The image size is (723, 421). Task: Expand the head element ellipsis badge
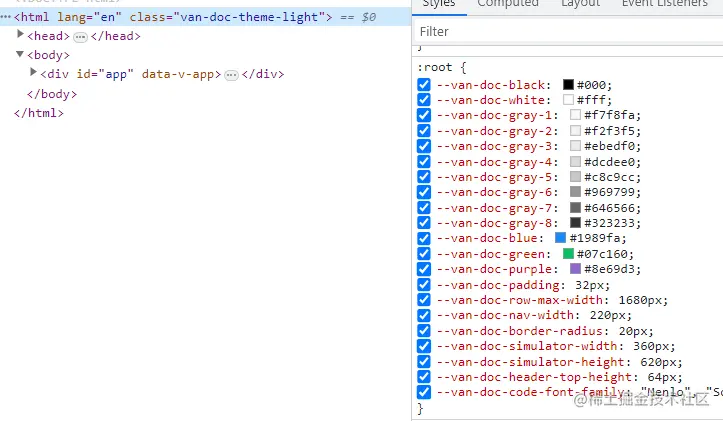click(80, 37)
